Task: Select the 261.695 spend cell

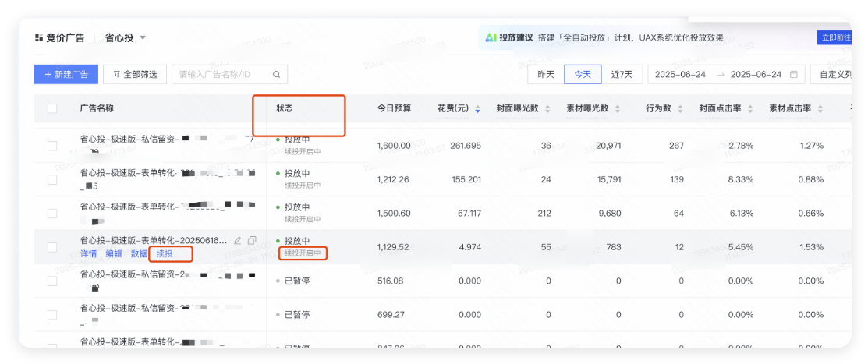Action: pyautogui.click(x=466, y=146)
